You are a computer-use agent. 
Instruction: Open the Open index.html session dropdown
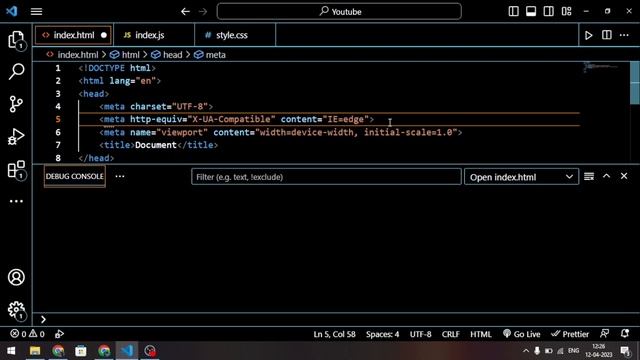tap(521, 177)
